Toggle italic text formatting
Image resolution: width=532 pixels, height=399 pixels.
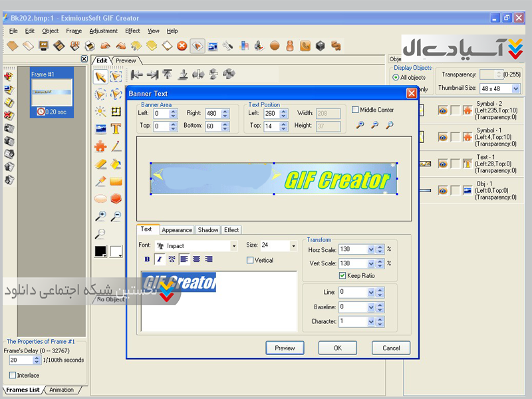(x=160, y=259)
